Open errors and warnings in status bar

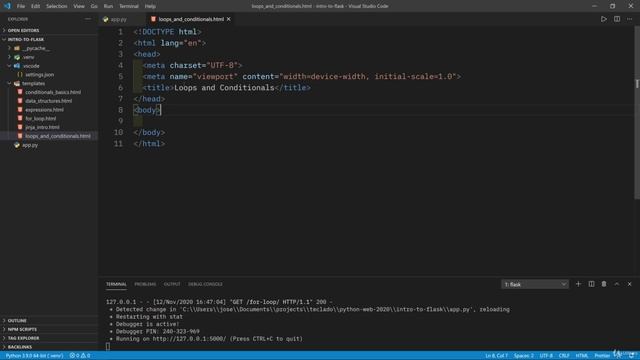point(80,356)
